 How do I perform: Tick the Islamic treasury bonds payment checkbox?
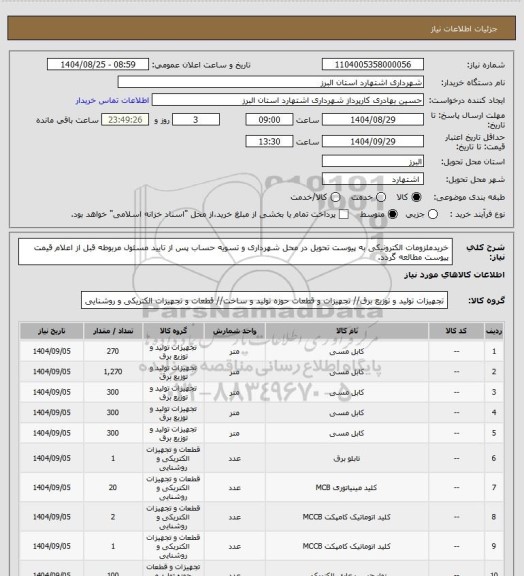click(x=344, y=214)
